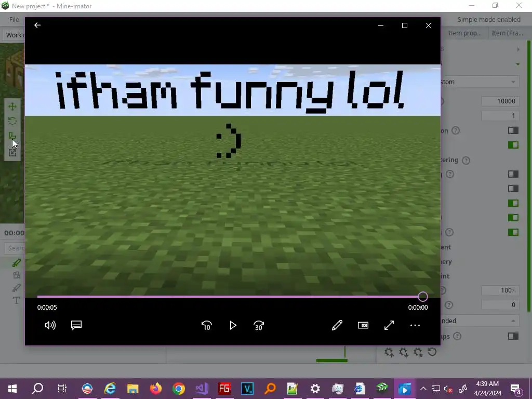Show hidden system tray icons

pyautogui.click(x=423, y=389)
